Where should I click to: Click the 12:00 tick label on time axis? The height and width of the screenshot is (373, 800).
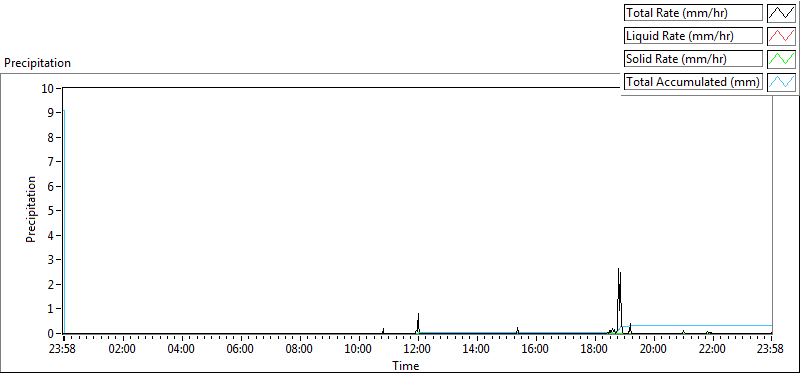pyautogui.click(x=418, y=350)
